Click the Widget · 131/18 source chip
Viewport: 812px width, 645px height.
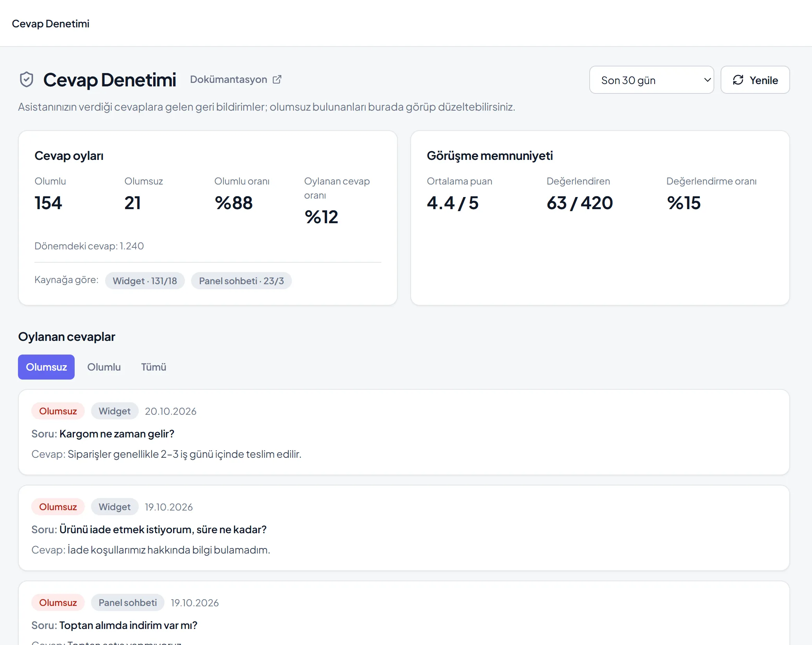pyautogui.click(x=145, y=281)
